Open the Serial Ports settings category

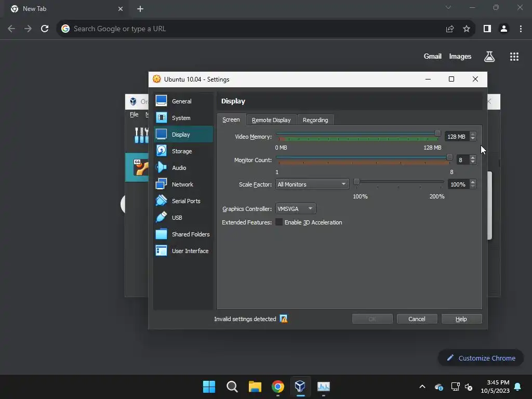click(x=183, y=201)
